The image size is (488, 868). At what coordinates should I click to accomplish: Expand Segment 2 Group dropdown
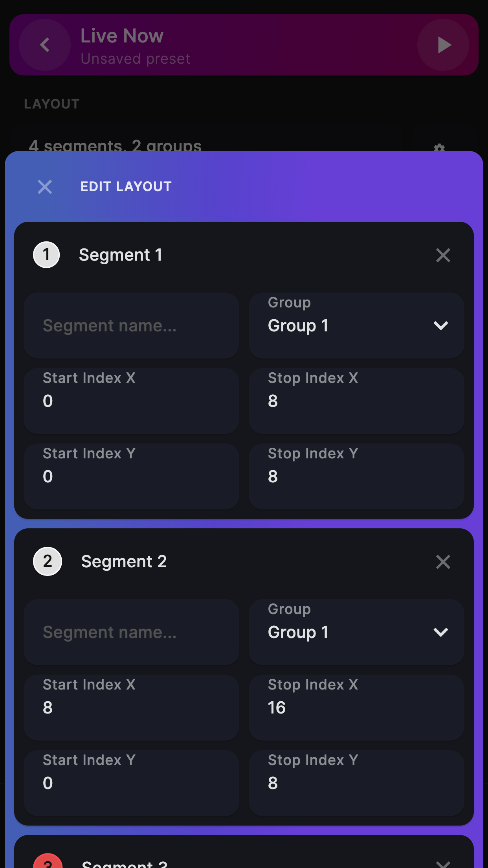point(356,632)
